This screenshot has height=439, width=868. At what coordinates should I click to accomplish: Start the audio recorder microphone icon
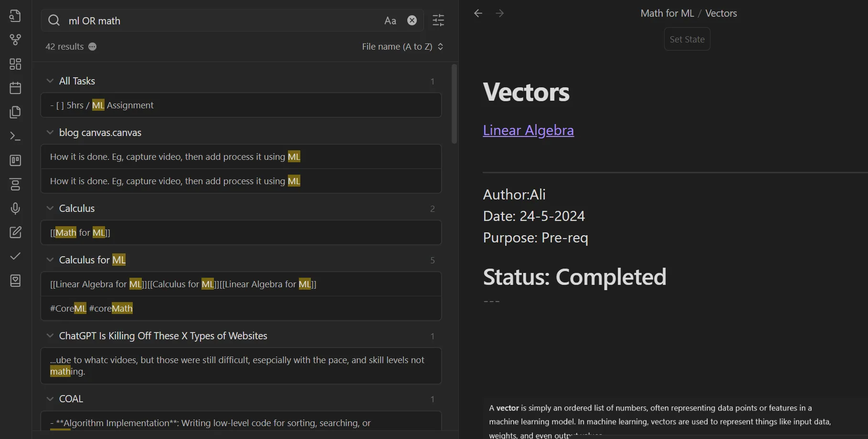15,209
